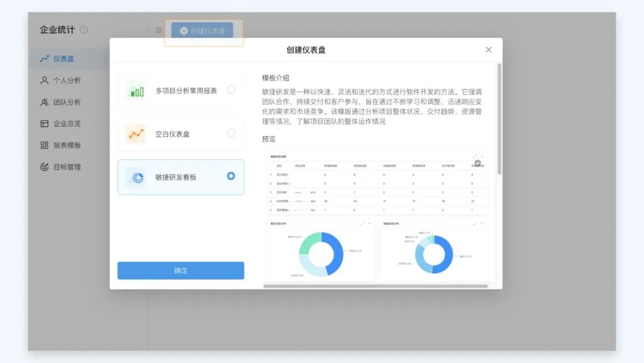Click expand icon on the left donut chart card

pos(363,224)
